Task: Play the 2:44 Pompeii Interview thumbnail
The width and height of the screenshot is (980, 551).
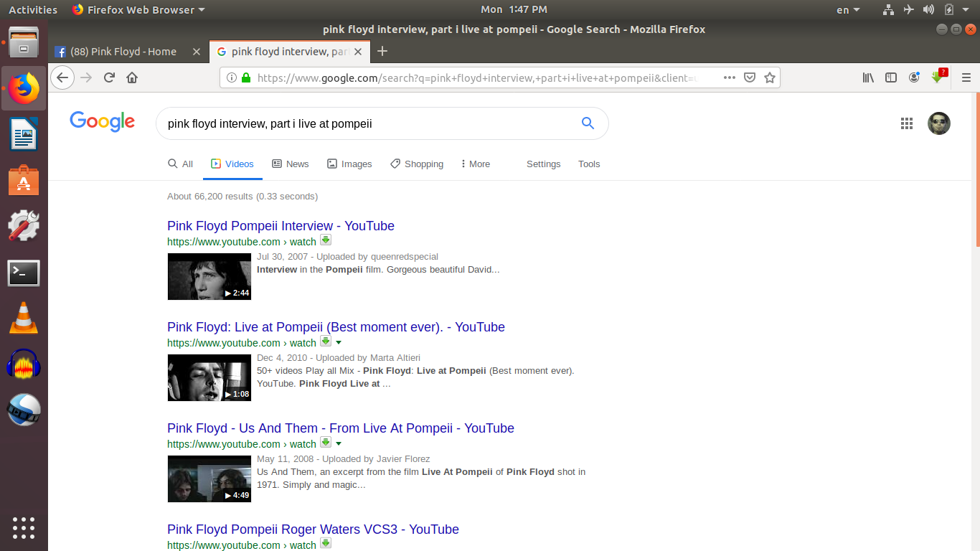Action: pos(209,276)
